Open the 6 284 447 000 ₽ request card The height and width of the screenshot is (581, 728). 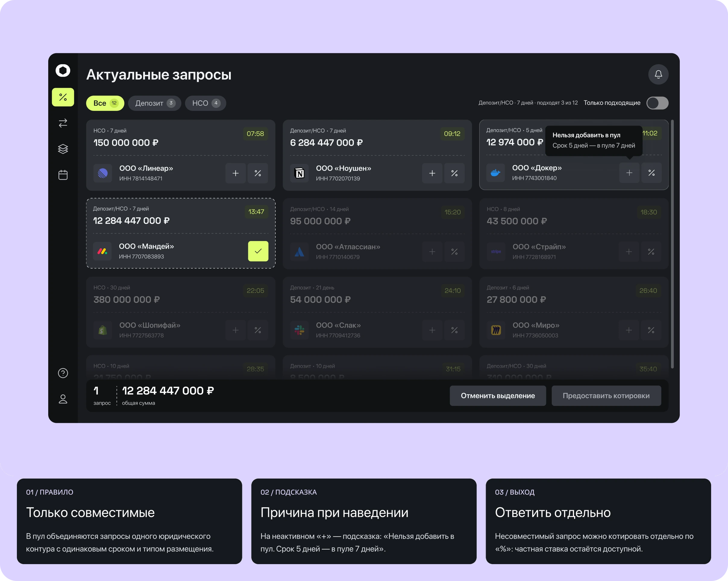click(377, 155)
